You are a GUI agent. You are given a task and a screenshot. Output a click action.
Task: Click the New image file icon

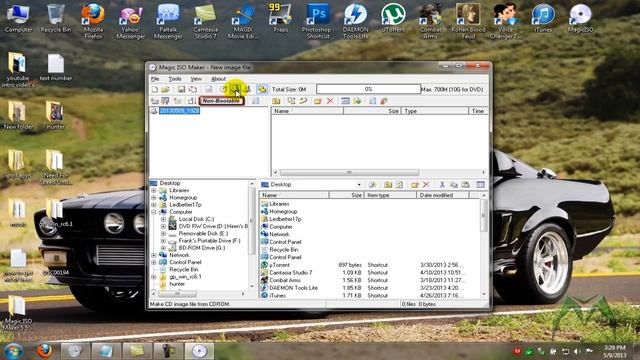(155, 89)
